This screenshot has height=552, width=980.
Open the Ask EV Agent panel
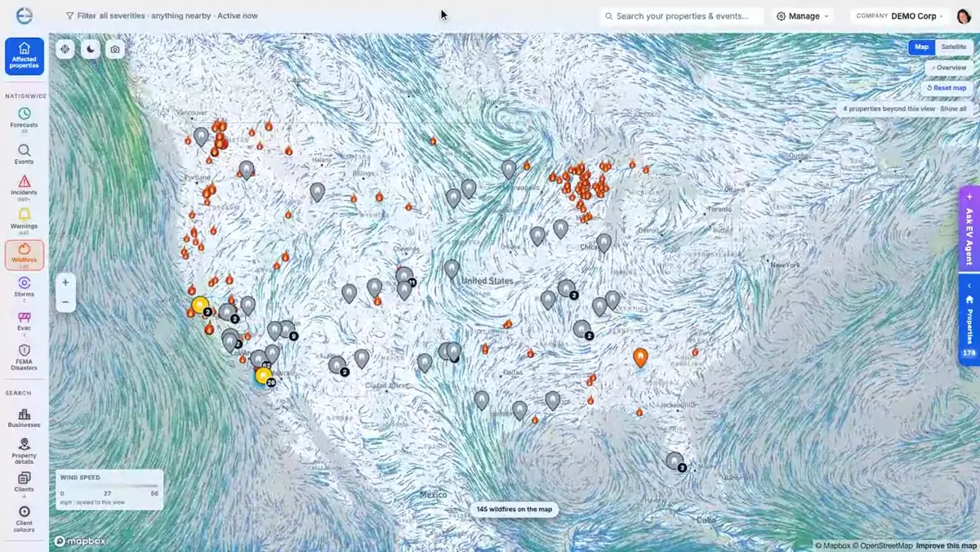pos(969,227)
